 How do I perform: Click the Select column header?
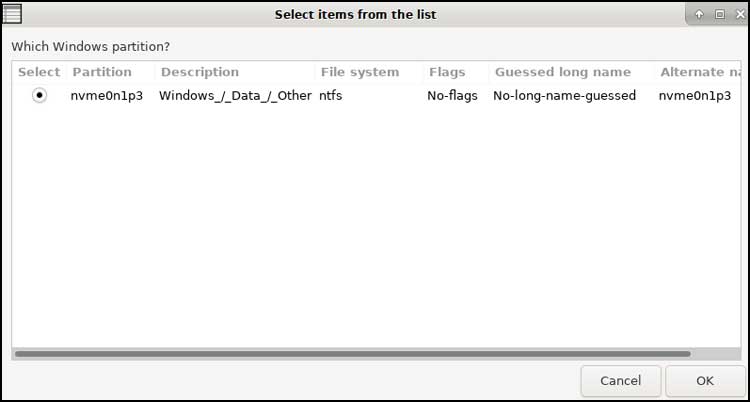pyautogui.click(x=39, y=72)
